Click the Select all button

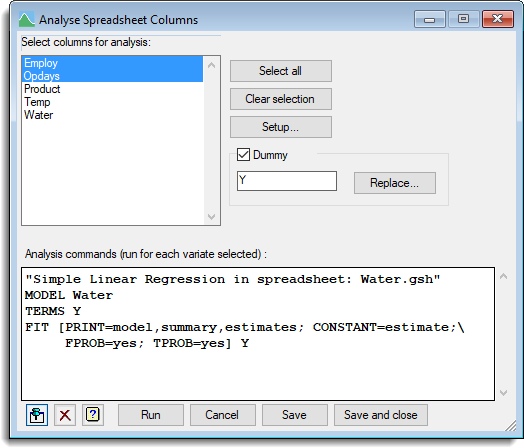(x=281, y=71)
